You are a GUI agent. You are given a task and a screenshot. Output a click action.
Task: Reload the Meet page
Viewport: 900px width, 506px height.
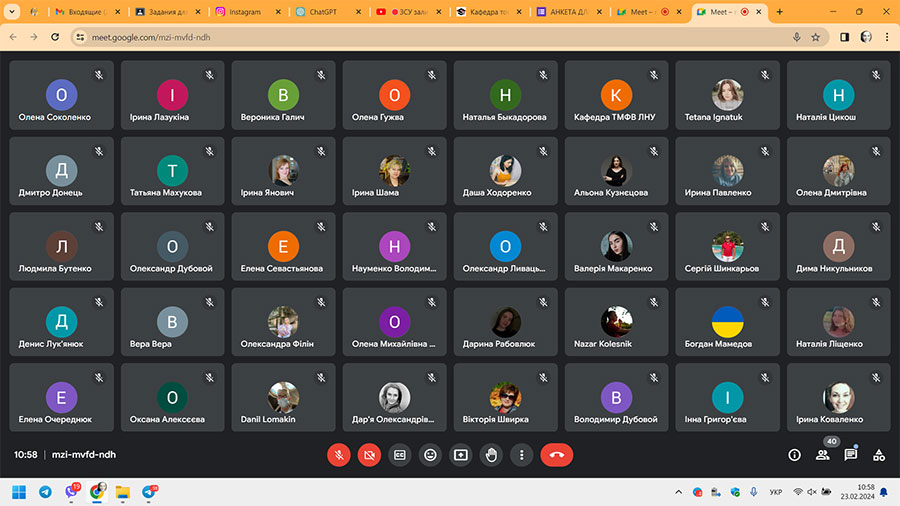[x=55, y=37]
